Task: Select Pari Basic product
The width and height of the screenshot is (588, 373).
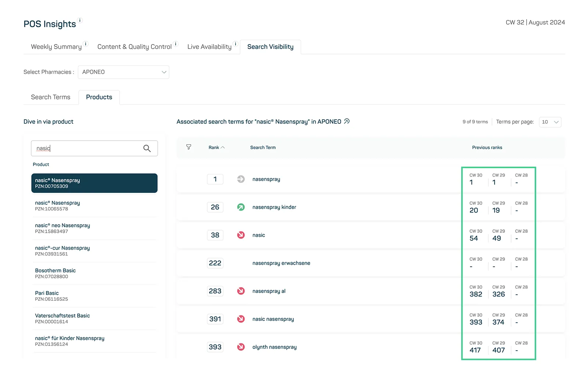Action: [94, 296]
